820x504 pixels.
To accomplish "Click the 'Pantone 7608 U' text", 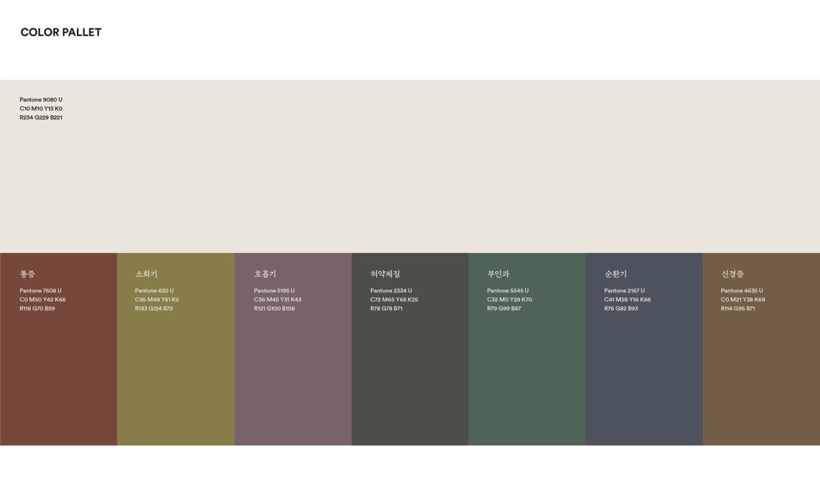I will tap(40, 291).
